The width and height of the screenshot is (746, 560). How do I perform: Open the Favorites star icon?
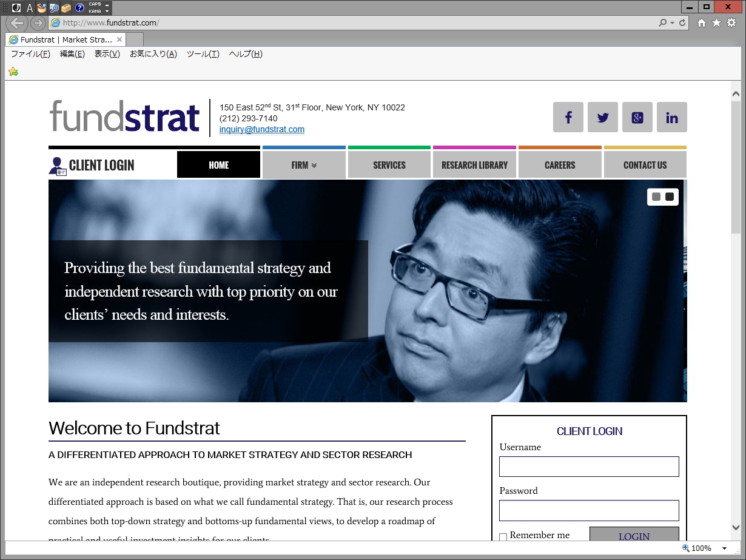pyautogui.click(x=716, y=23)
